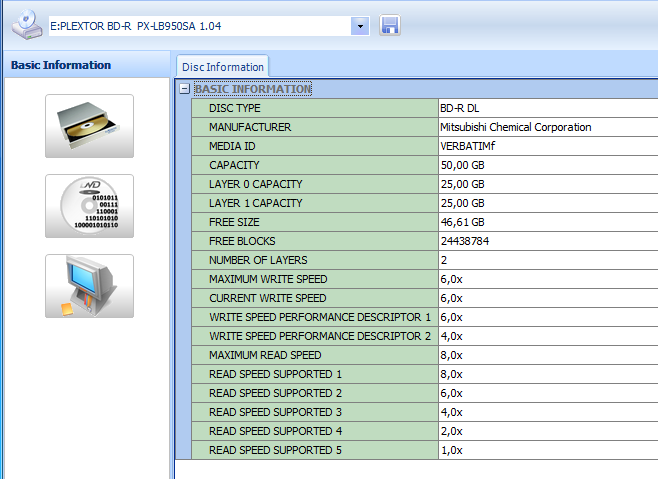Open the binary data disc icon in sidebar
Viewport: 658px width, 479px height.
coord(89,206)
